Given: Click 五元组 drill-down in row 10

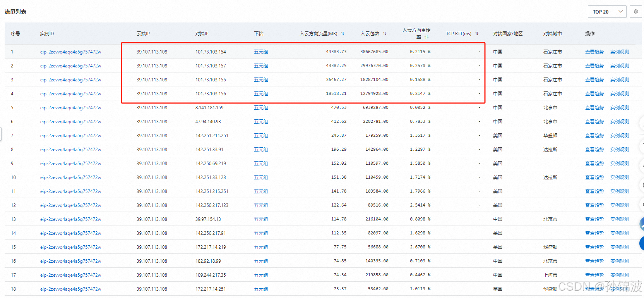Looking at the screenshot, I should pos(261,177).
